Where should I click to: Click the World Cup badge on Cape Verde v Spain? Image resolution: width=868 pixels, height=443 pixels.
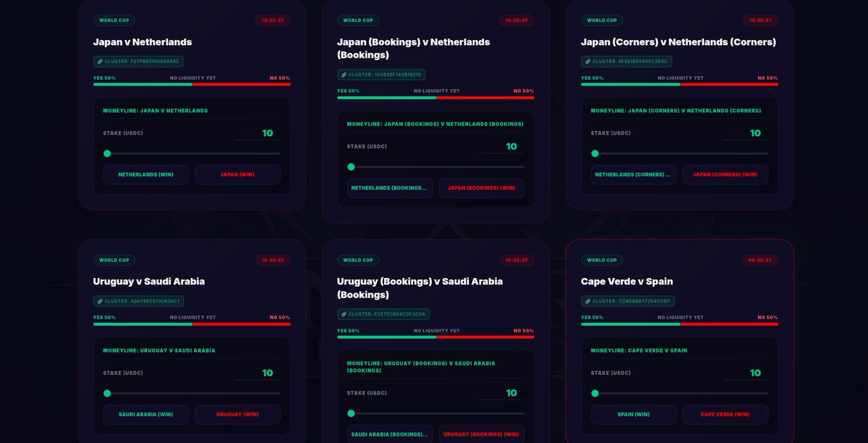(x=602, y=260)
